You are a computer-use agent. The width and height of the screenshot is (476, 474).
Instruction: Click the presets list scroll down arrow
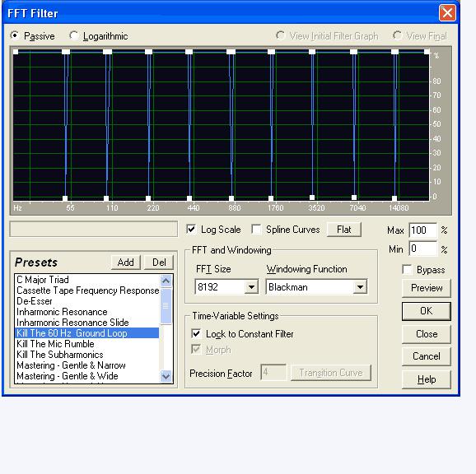pyautogui.click(x=166, y=376)
